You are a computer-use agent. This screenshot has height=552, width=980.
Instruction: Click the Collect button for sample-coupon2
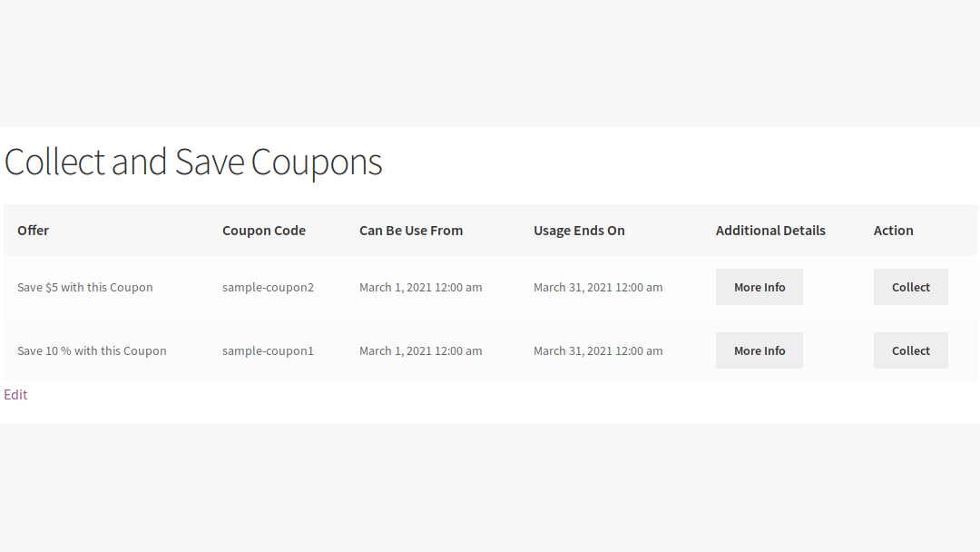tap(910, 286)
